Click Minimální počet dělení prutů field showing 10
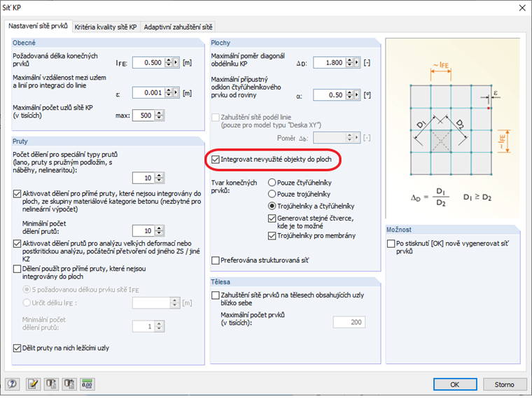The height and width of the screenshot is (399, 532). click(143, 231)
